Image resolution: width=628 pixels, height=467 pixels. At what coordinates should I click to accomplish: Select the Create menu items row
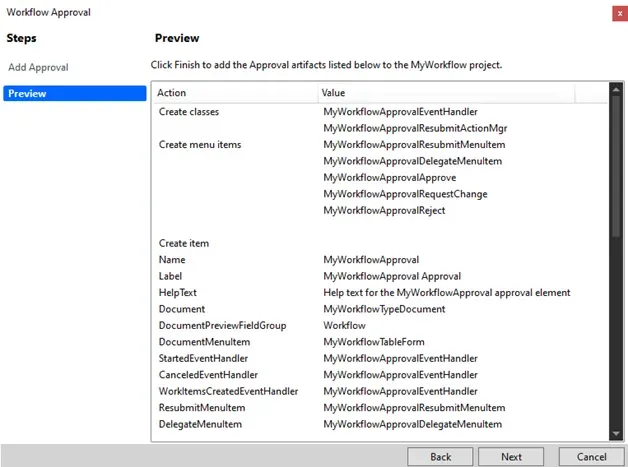click(x=200, y=145)
